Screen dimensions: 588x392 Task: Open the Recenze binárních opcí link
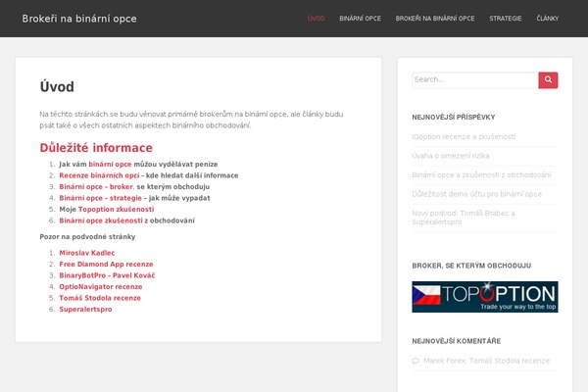click(x=99, y=175)
